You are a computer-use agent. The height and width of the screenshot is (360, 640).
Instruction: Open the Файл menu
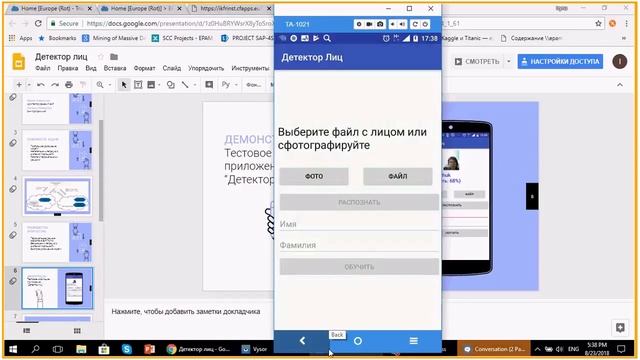click(43, 68)
